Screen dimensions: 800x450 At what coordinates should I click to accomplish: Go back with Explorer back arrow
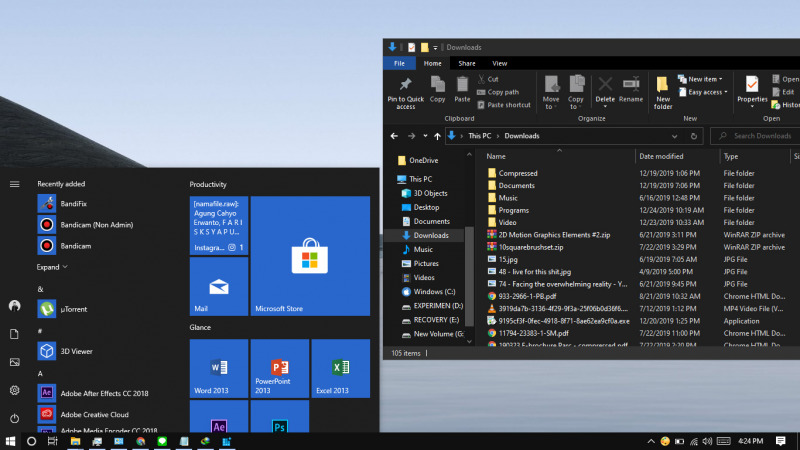pyautogui.click(x=394, y=136)
